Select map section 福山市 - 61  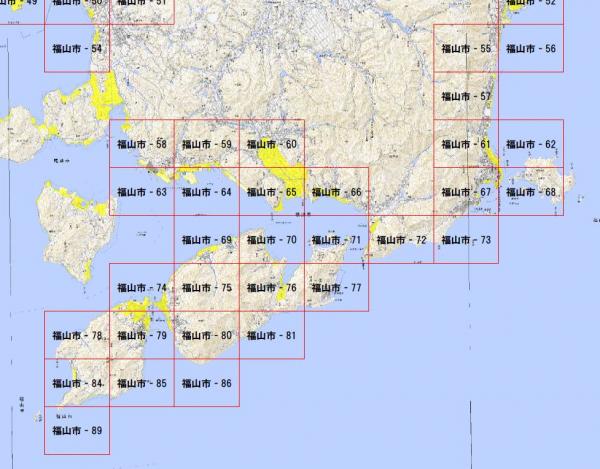[466, 144]
